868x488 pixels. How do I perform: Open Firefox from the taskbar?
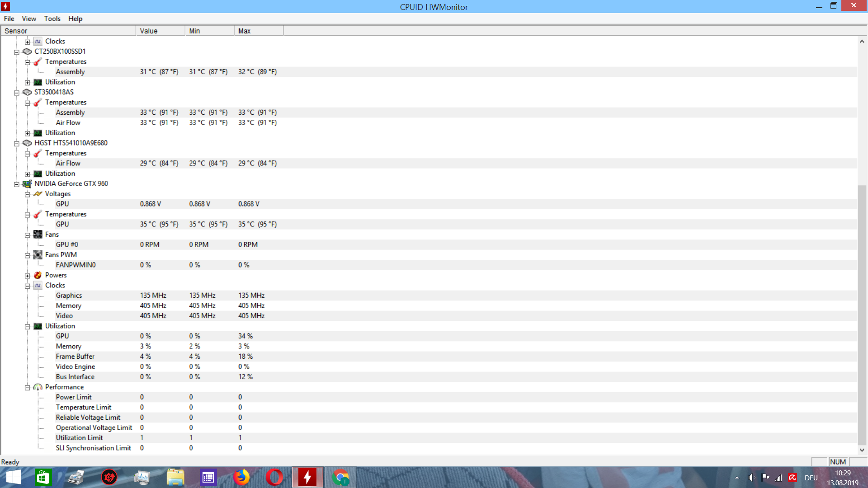(241, 477)
